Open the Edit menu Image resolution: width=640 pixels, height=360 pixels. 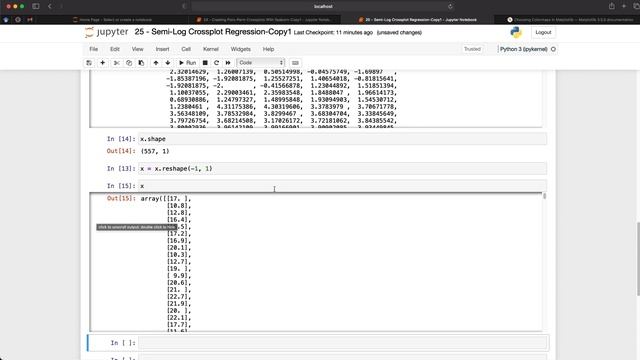click(x=115, y=49)
